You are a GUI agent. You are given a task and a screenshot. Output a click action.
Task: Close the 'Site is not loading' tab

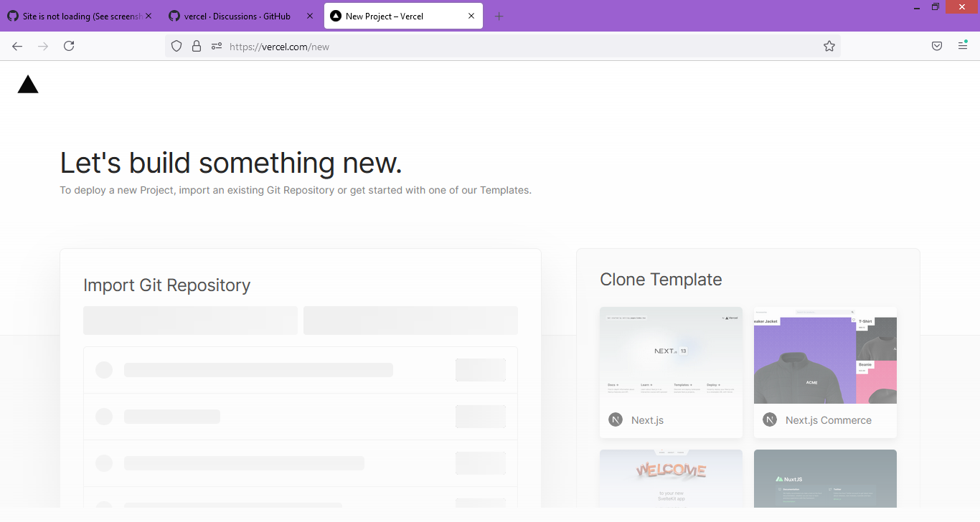(149, 16)
